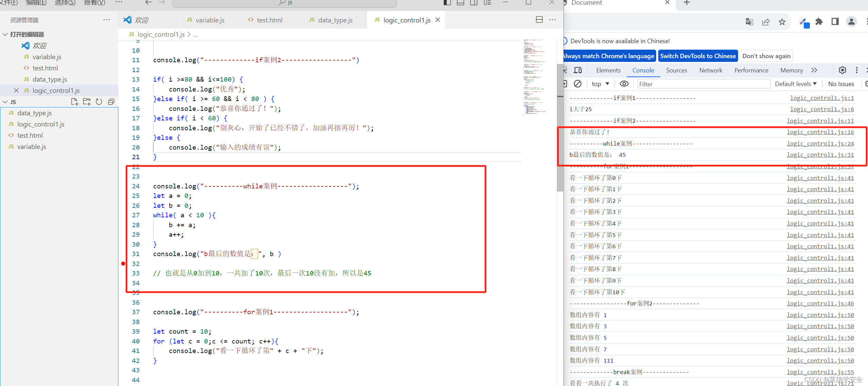Open DevTools settings gear
Image resolution: width=868 pixels, height=386 pixels.
(x=843, y=70)
